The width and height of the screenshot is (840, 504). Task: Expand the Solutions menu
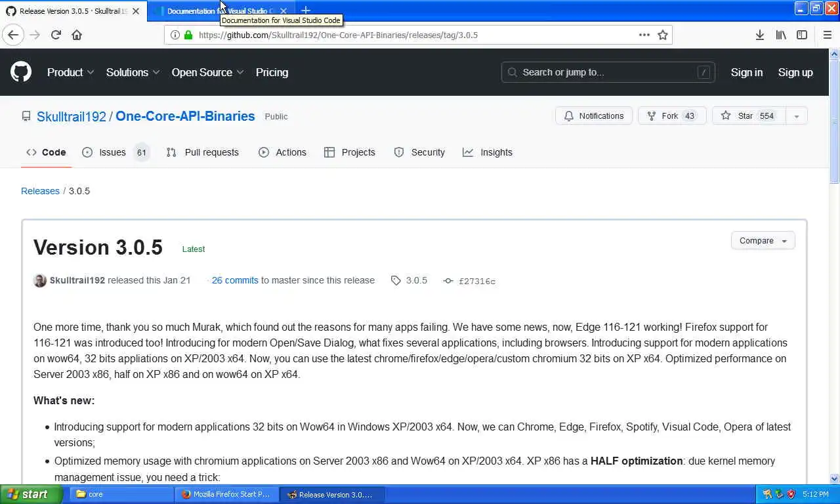133,72
